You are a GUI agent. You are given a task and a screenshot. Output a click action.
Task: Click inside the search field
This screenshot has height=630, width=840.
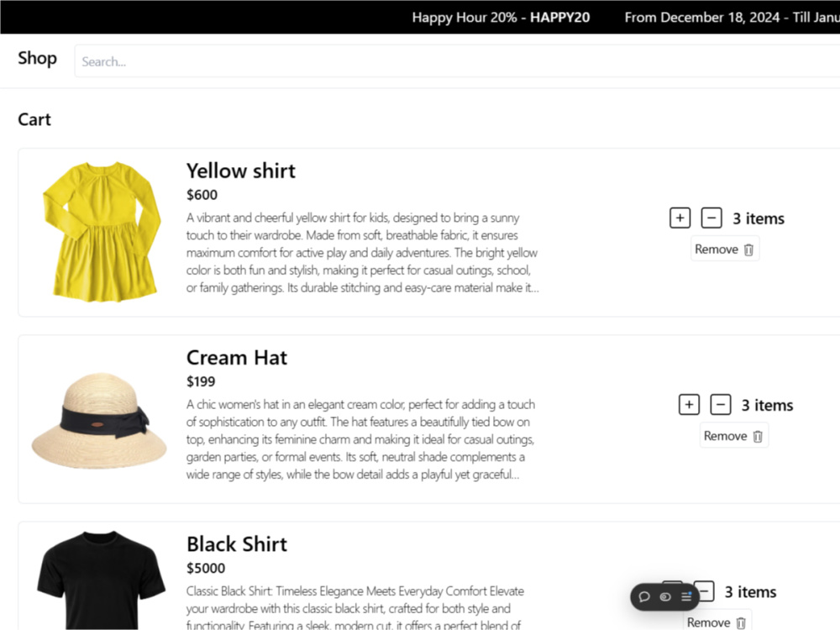coord(252,60)
